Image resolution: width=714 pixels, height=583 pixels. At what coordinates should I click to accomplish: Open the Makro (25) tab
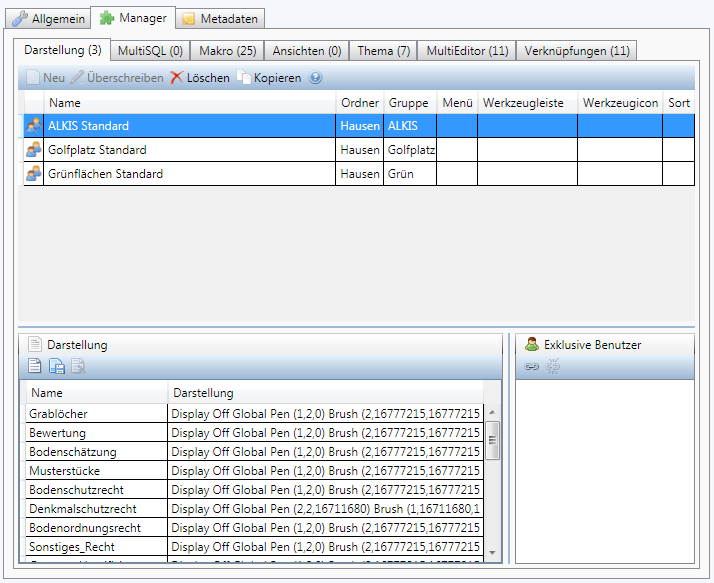(227, 50)
